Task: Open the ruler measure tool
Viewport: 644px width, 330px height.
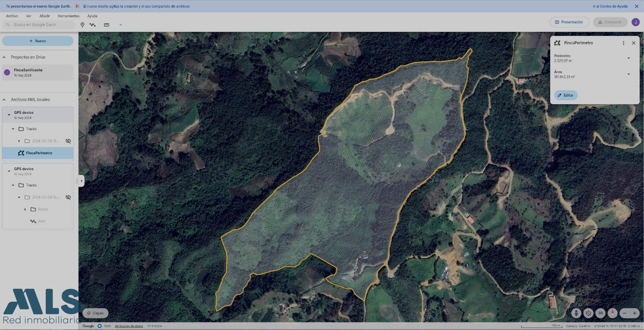Action: [107, 25]
